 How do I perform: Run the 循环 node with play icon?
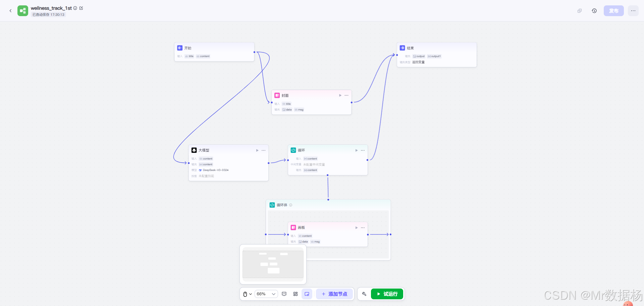[x=357, y=150]
